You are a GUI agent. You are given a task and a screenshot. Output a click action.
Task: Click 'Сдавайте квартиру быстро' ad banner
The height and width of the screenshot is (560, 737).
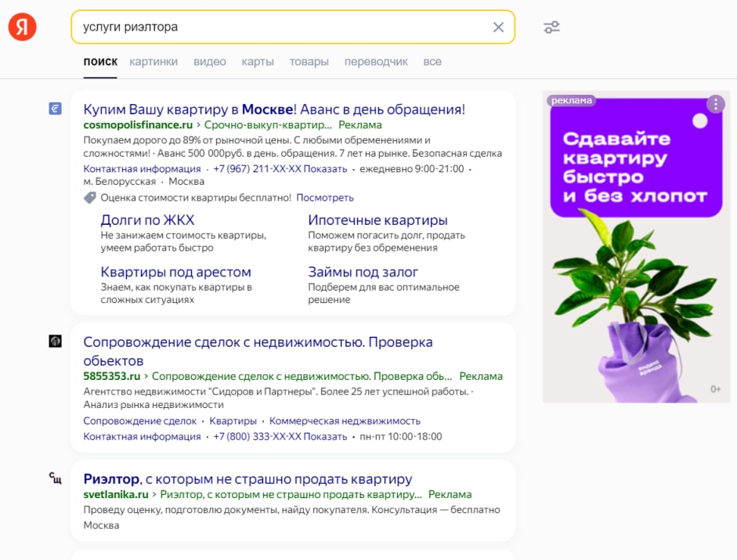coord(636,247)
